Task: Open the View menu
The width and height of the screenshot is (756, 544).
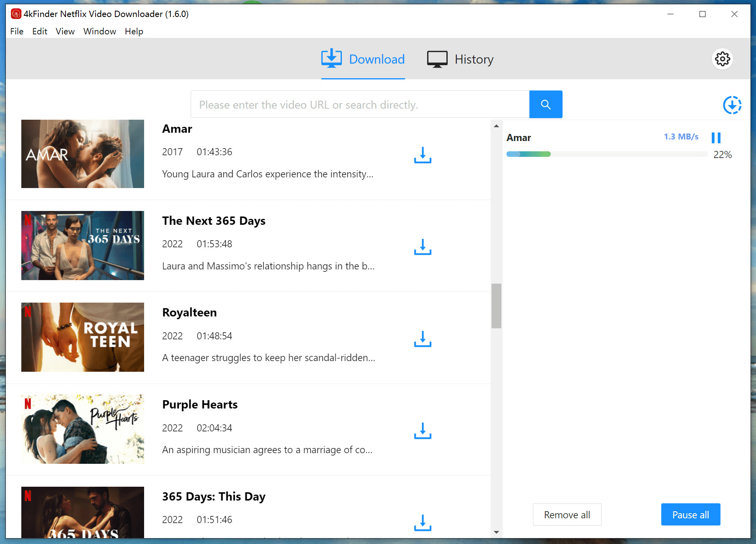Action: [65, 31]
